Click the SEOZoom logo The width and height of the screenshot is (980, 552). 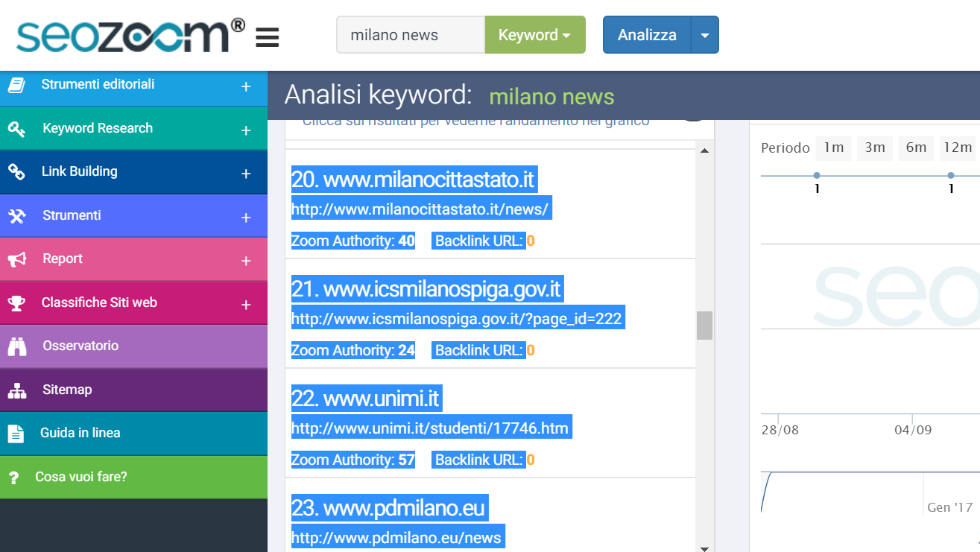pos(131,35)
